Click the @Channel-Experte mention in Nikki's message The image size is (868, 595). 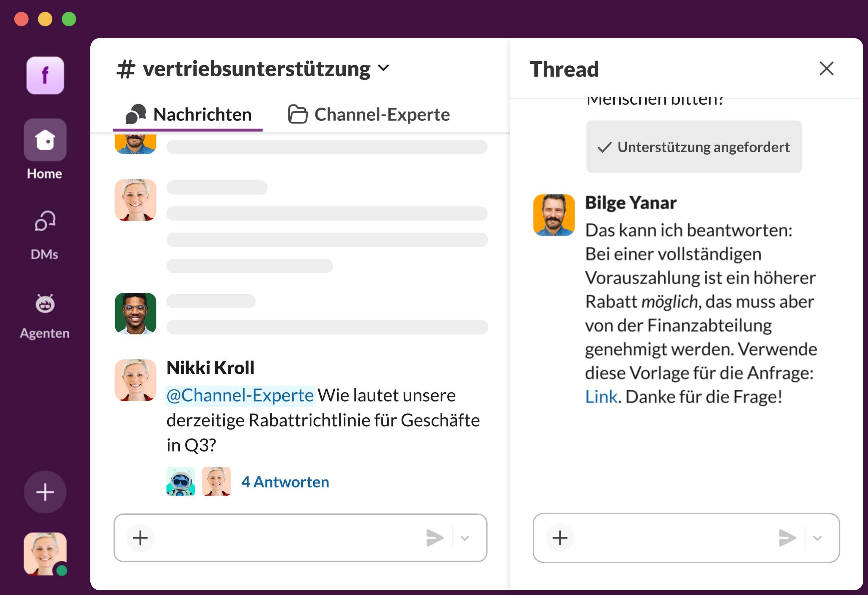(240, 395)
